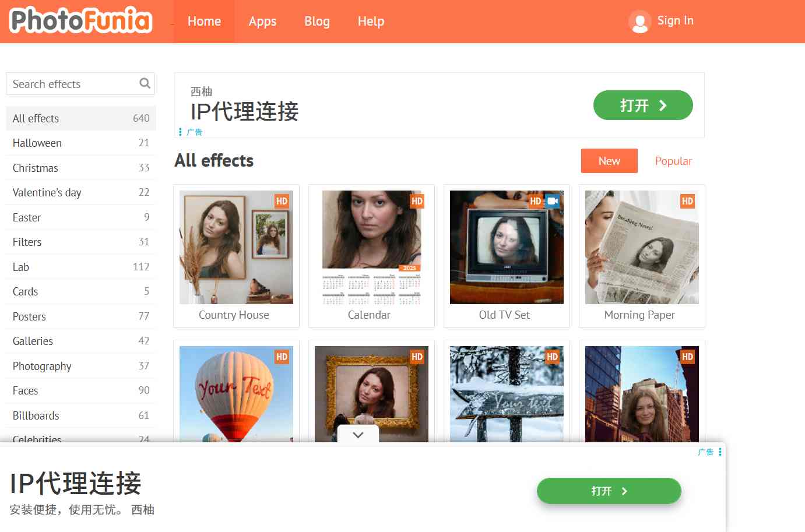Open ad options dots in bottom banner
805x532 pixels.
(x=720, y=452)
